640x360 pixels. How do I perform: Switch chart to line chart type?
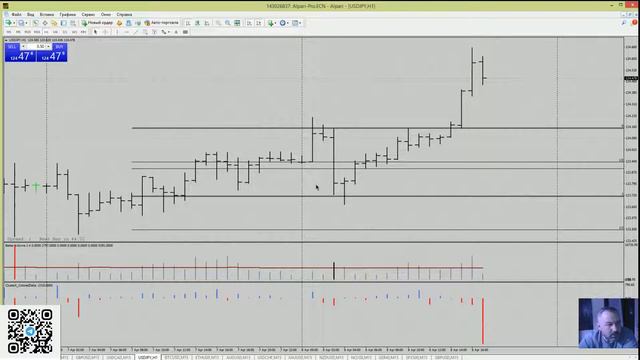pos(207,23)
